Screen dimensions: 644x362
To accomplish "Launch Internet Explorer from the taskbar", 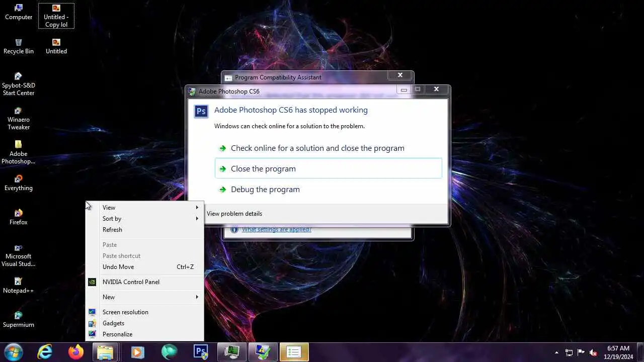I will [45, 352].
